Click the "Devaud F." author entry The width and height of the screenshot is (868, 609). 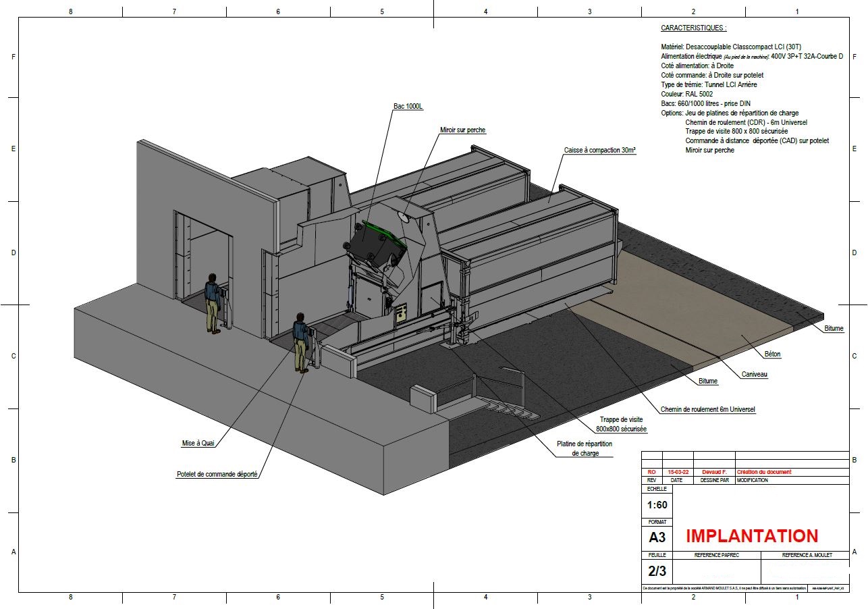713,472
